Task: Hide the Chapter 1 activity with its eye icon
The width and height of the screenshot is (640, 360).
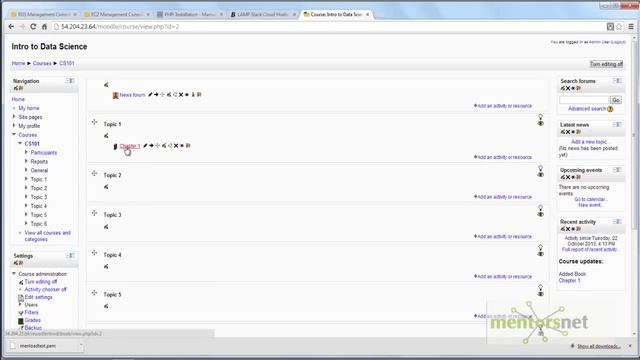Action: (x=182, y=146)
